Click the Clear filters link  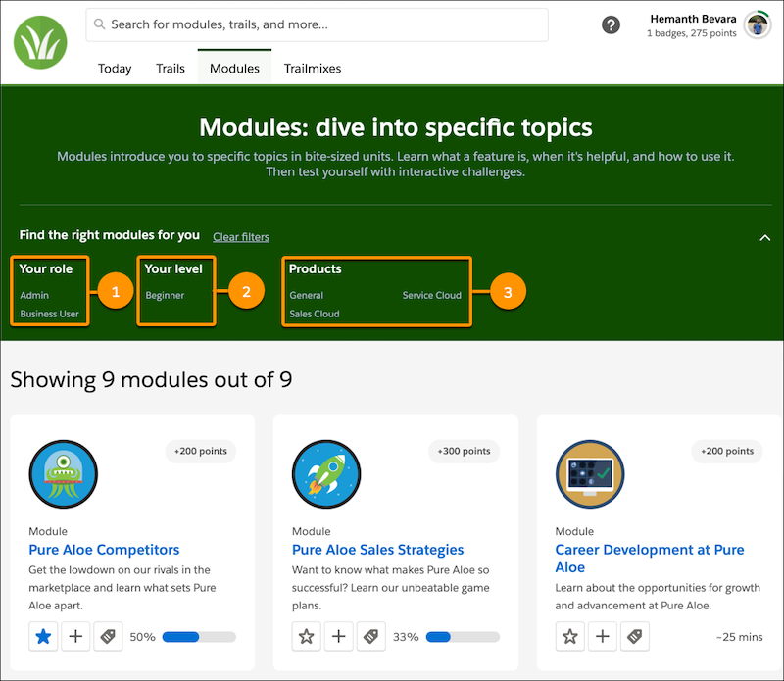(x=241, y=237)
